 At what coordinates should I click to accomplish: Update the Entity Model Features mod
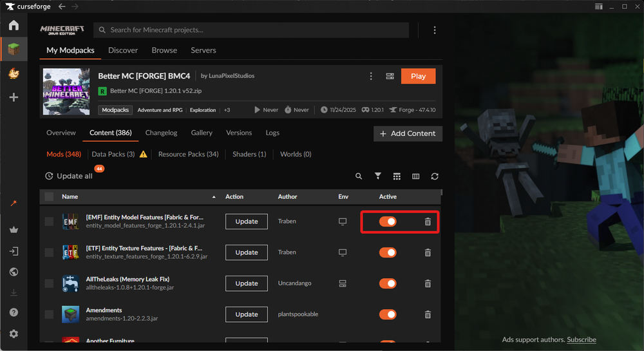pyautogui.click(x=247, y=222)
